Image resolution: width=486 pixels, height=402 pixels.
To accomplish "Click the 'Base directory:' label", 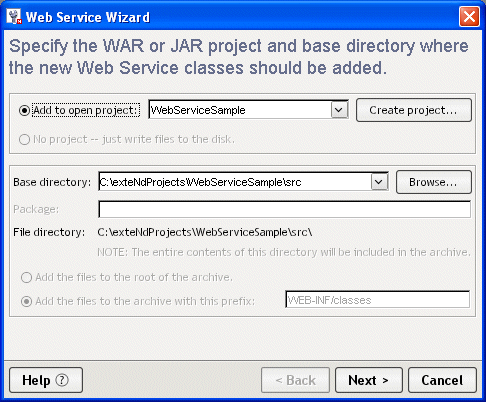I will coord(52,182).
